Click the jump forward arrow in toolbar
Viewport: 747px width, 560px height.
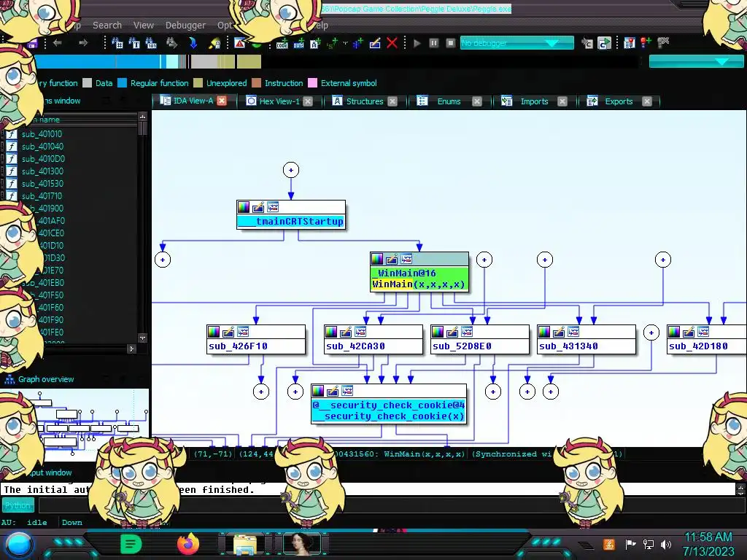pos(83,43)
